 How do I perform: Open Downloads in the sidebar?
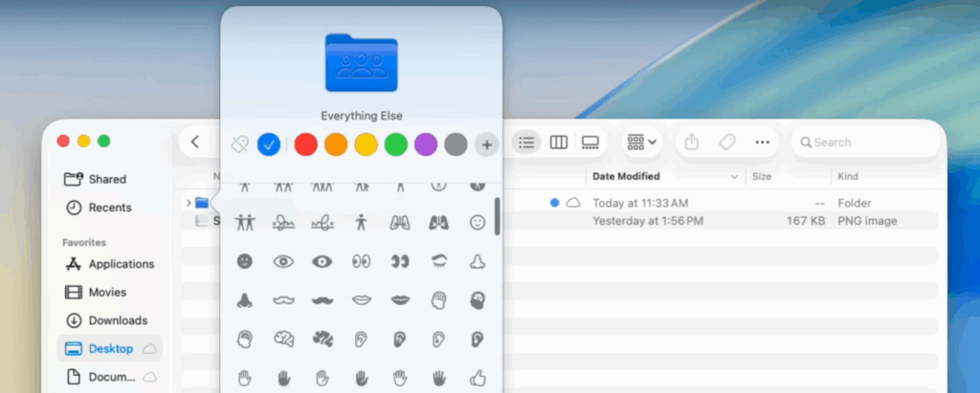pos(117,320)
